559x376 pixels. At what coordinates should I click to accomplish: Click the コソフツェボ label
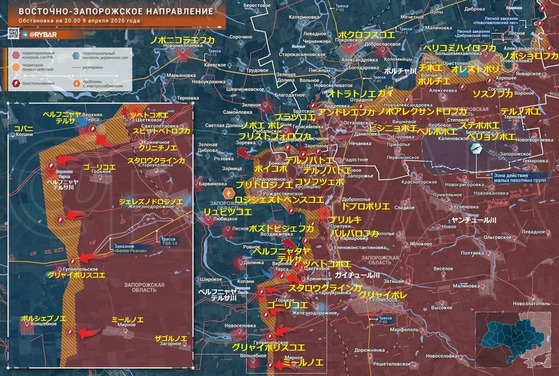(x=319, y=182)
